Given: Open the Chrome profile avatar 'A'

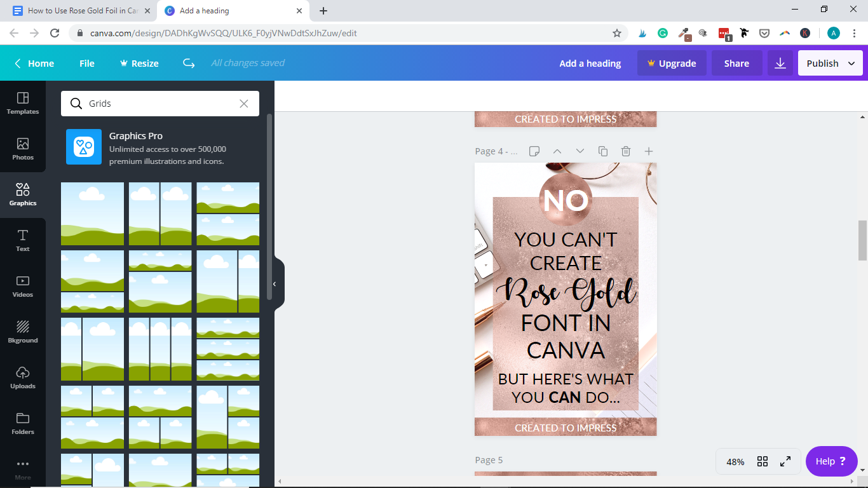Looking at the screenshot, I should [834, 33].
